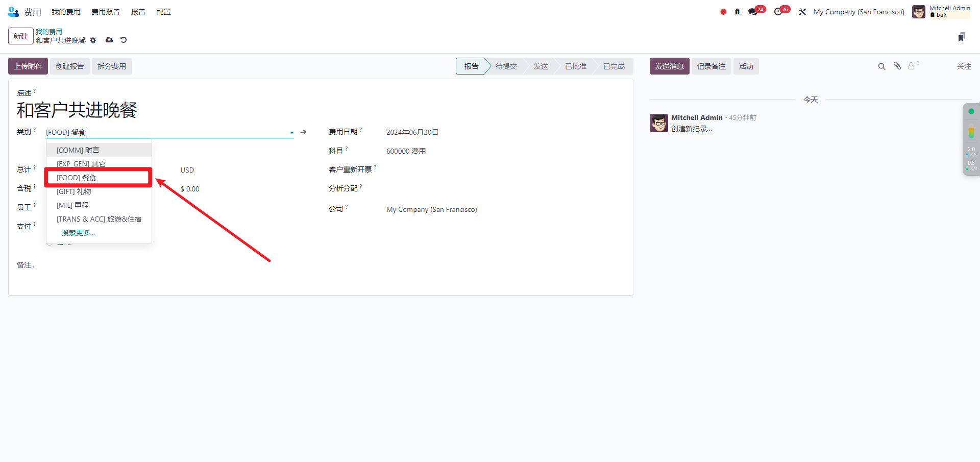The width and height of the screenshot is (980, 462).
Task: Open activities clock icon with 76 badge
Action: coord(778,12)
